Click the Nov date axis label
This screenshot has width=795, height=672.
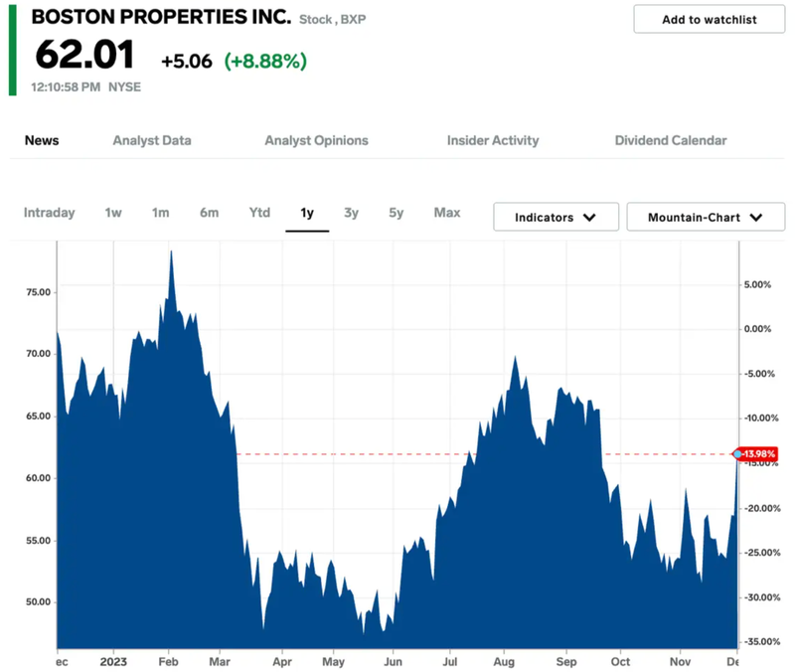[x=681, y=662]
